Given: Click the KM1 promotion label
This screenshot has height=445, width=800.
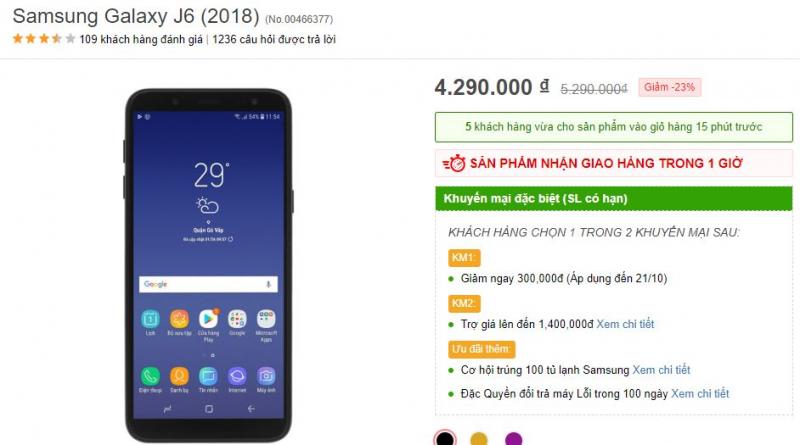Looking at the screenshot, I should 464,258.
